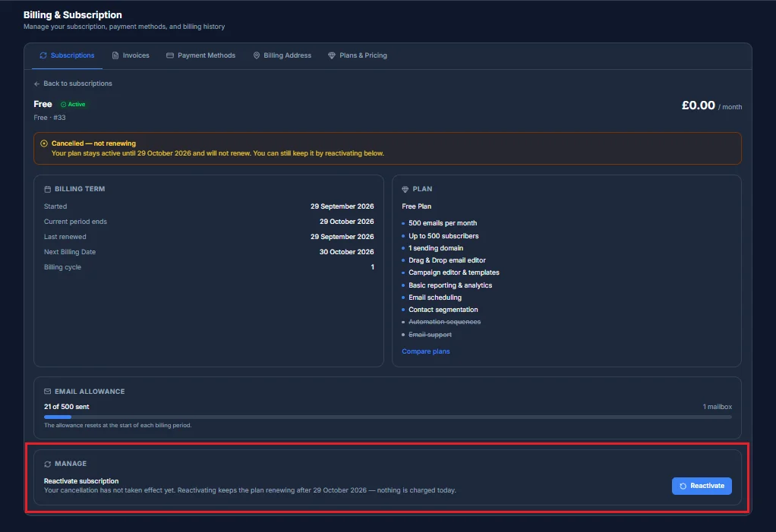Click the Plan diamond icon
This screenshot has height=532, width=776.
(x=405, y=190)
